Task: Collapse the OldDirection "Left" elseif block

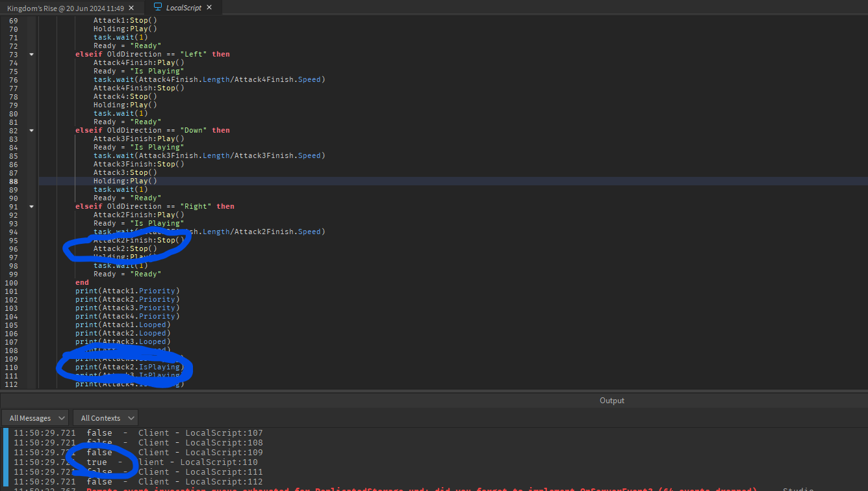Action: [31, 53]
